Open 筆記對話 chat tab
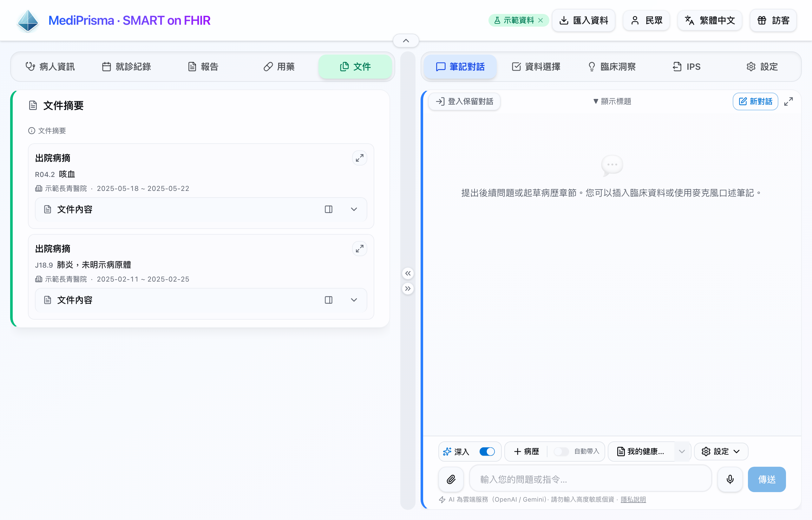 click(460, 67)
